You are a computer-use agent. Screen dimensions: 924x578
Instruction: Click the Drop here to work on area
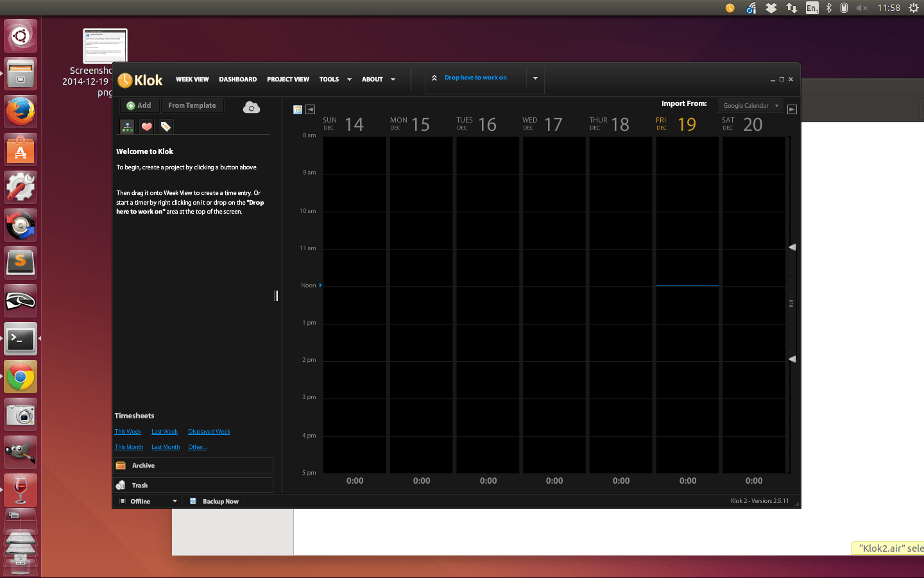point(475,78)
